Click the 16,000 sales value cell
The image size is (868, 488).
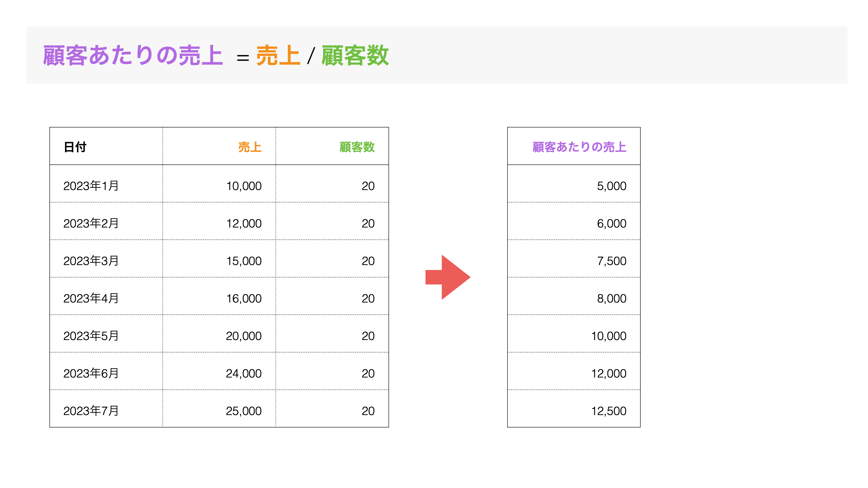pyautogui.click(x=219, y=296)
